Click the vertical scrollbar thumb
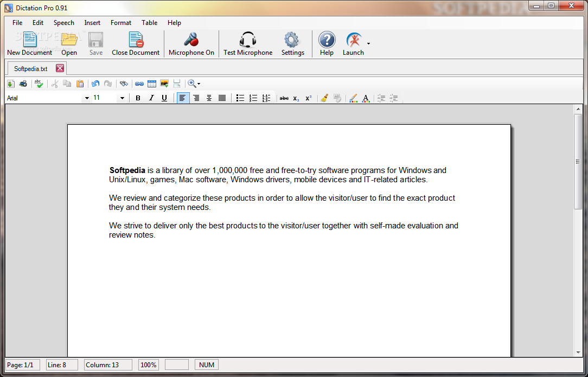The height and width of the screenshot is (377, 588). (x=578, y=162)
